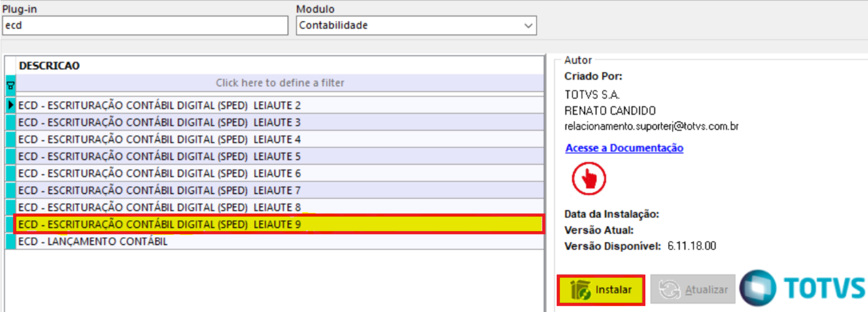Open the Modulo dropdown arrow
This screenshot has height=312, width=868.
[x=528, y=25]
